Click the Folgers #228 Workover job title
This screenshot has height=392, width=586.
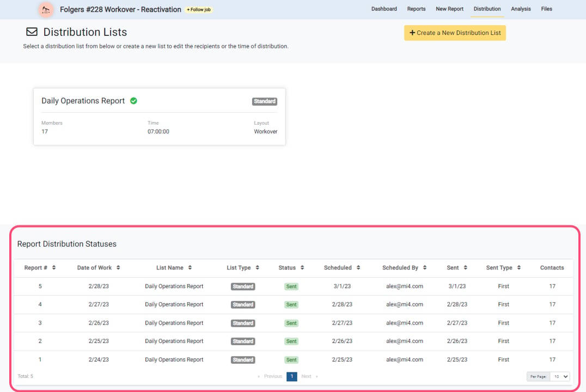tap(120, 10)
